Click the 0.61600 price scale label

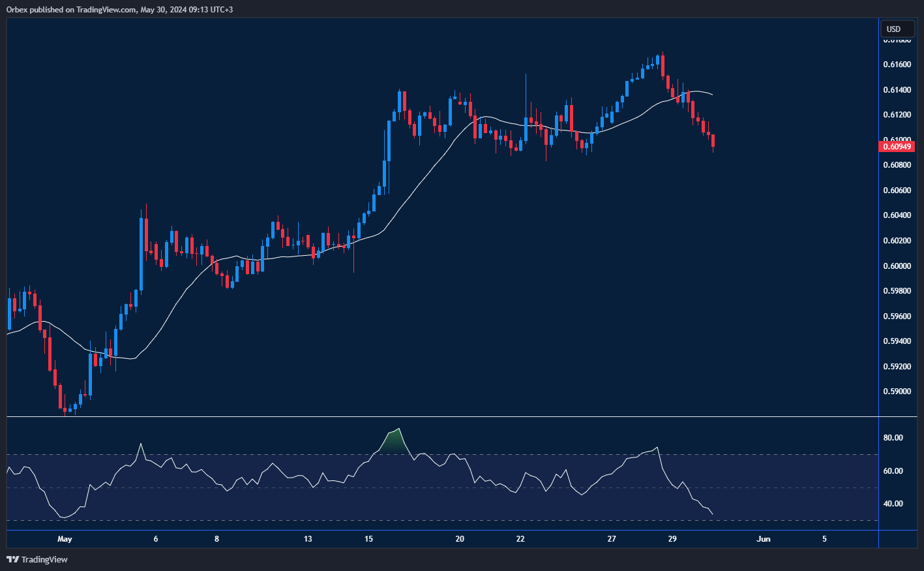pos(897,65)
